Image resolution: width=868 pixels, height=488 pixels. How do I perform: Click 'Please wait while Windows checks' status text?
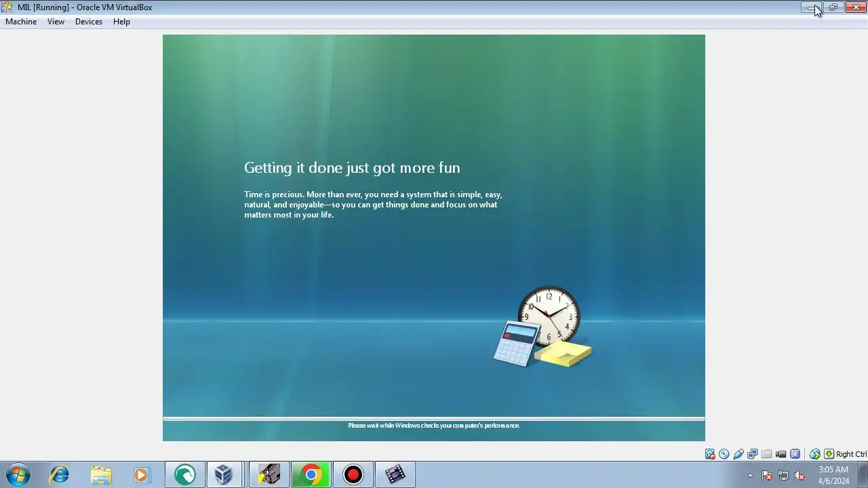pyautogui.click(x=434, y=426)
